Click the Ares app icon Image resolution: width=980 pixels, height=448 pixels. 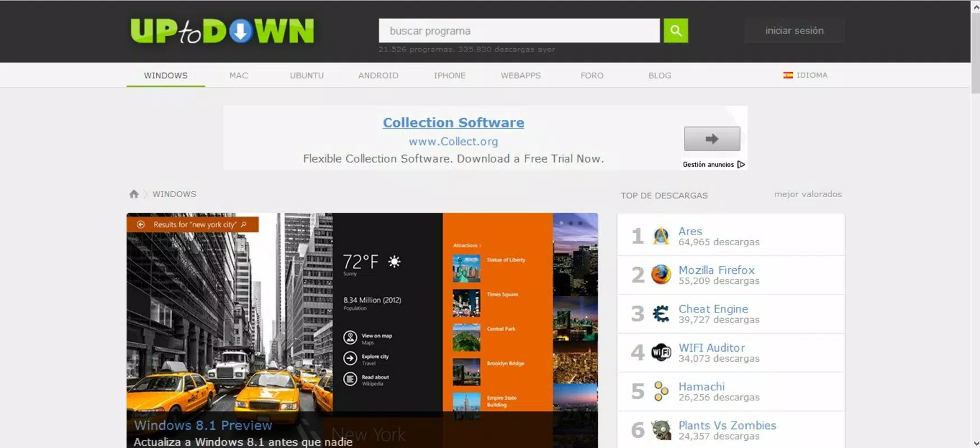coord(661,236)
